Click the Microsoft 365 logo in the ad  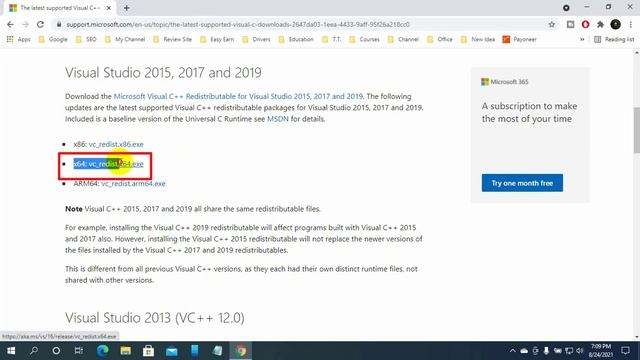coord(504,82)
